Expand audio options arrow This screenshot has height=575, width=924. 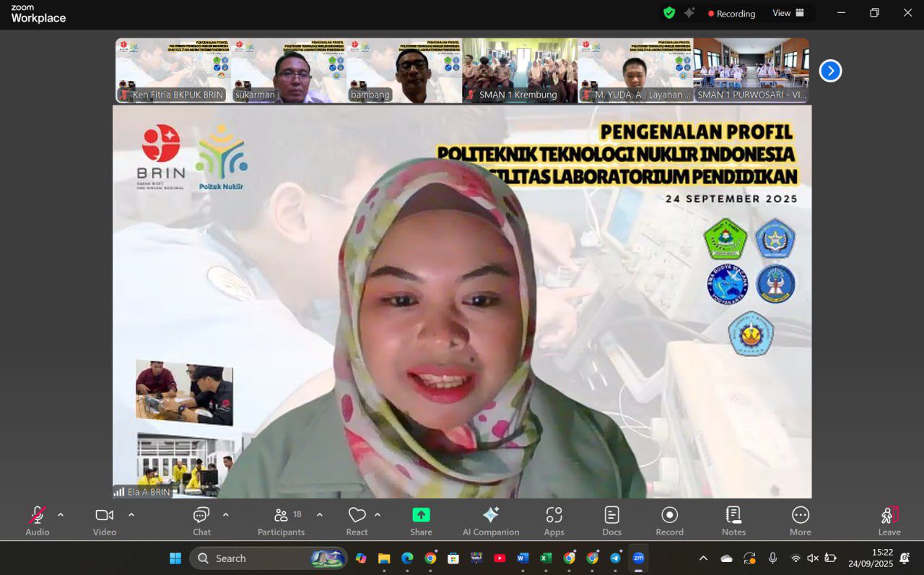tap(61, 515)
